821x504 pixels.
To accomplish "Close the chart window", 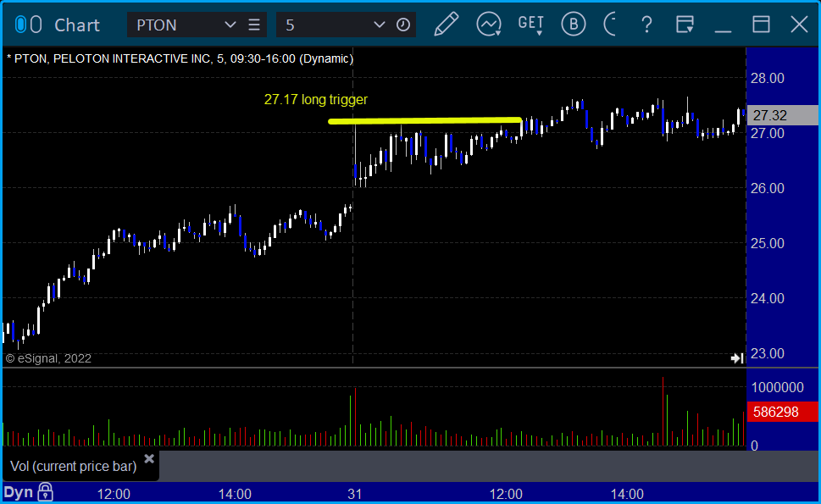I will [x=799, y=25].
